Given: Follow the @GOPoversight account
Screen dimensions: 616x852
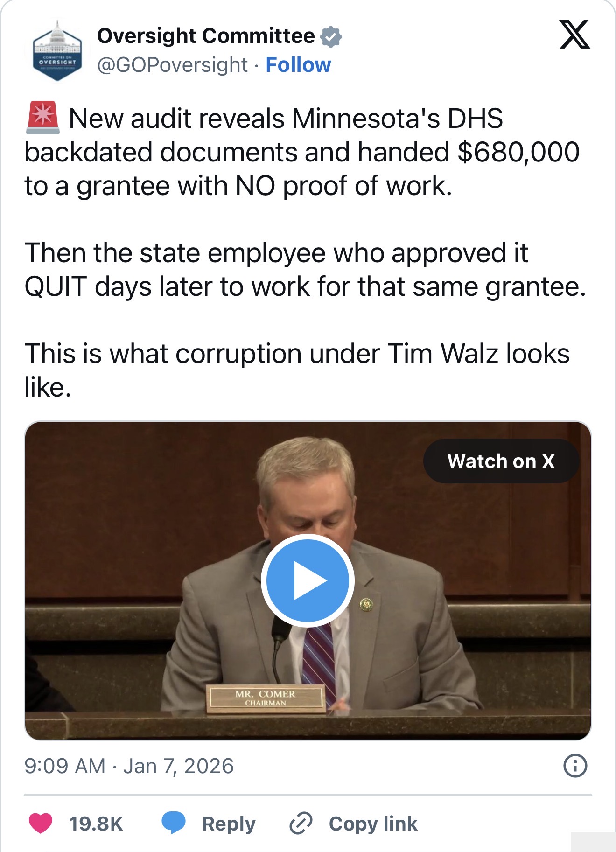Looking at the screenshot, I should click(298, 65).
